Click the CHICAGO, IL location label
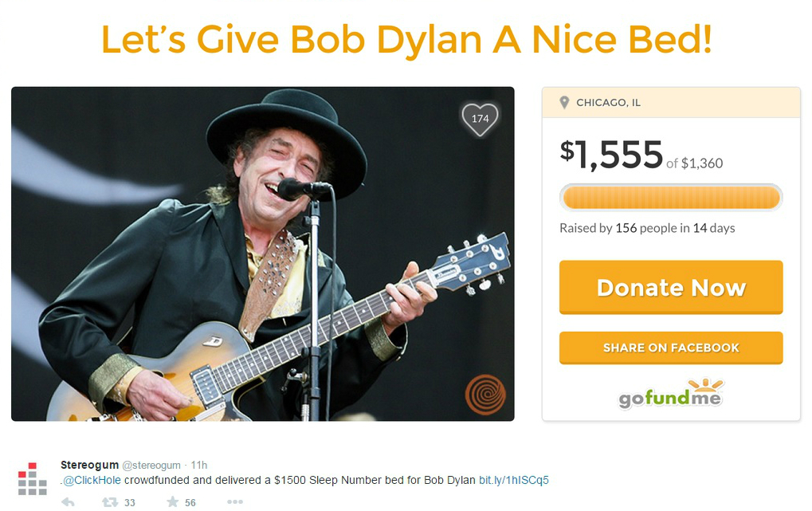Viewport: 812px width, 511px height. coord(609,103)
